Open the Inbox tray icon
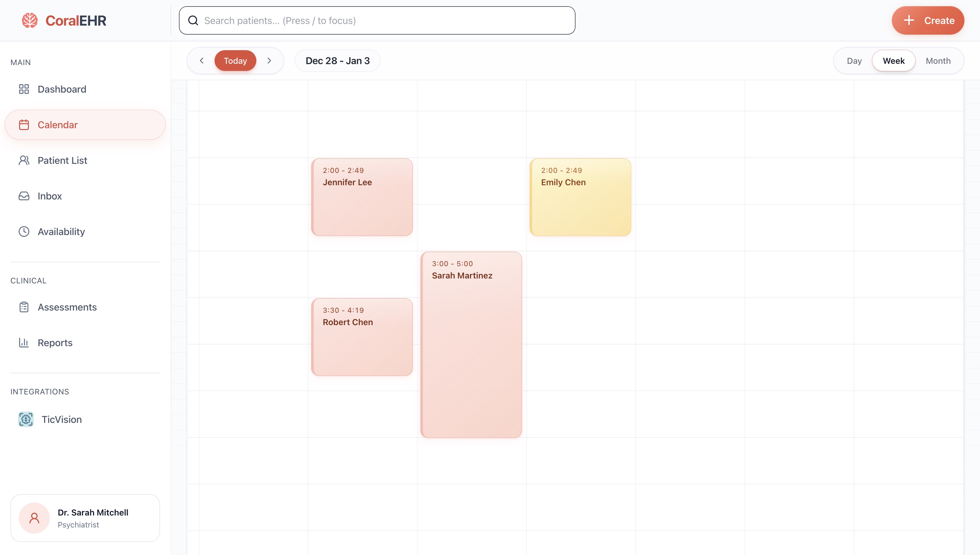This screenshot has height=555, width=980. point(24,196)
